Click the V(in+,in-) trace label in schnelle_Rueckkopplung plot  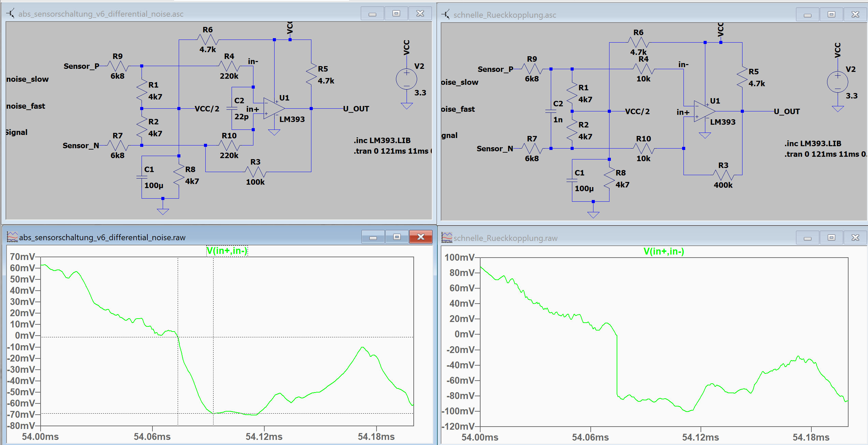[663, 251]
